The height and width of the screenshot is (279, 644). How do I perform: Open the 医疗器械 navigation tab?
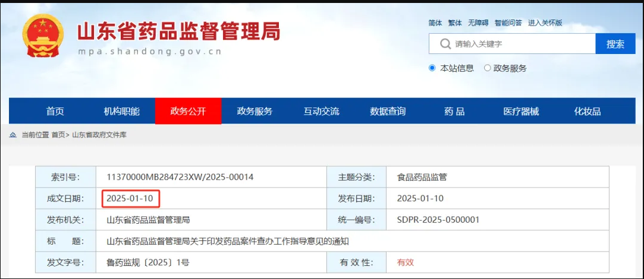521,111
